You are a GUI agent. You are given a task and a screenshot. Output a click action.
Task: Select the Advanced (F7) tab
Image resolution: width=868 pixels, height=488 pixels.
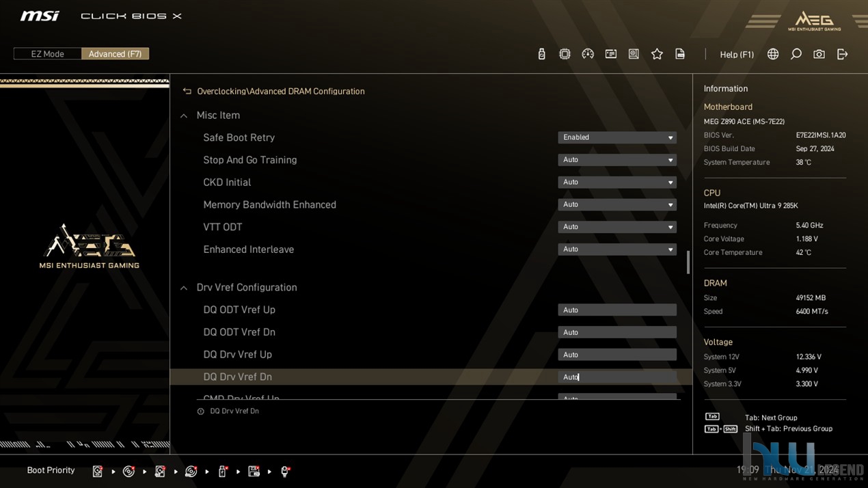coord(115,54)
